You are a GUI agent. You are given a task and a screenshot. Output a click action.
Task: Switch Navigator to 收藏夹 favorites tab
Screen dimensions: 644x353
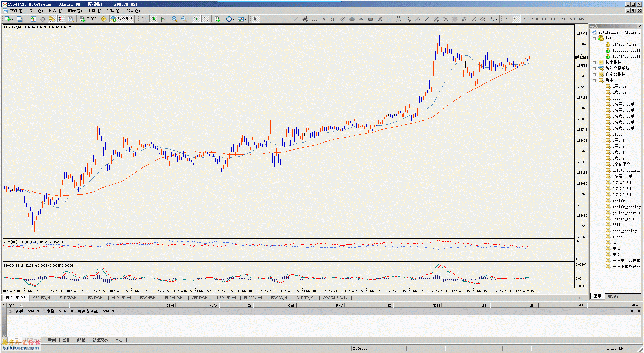[614, 296]
